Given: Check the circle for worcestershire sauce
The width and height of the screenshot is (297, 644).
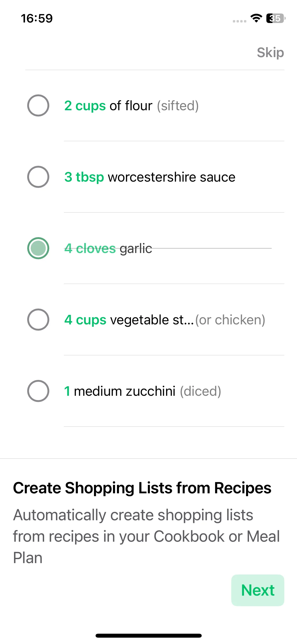Looking at the screenshot, I should tap(38, 177).
